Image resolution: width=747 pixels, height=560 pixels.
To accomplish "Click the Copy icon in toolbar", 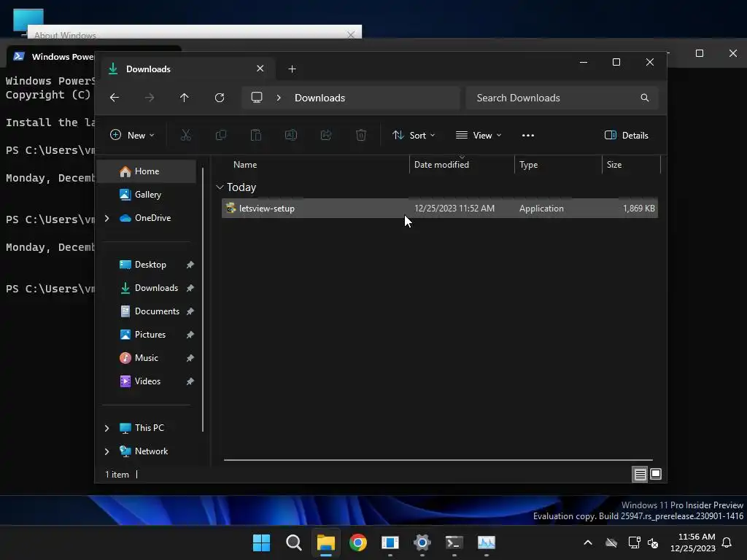I will [220, 135].
